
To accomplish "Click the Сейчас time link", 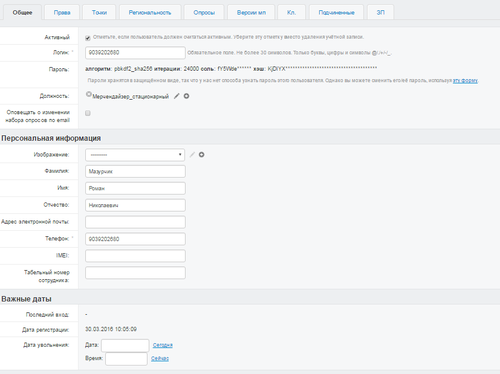I will pos(160,359).
